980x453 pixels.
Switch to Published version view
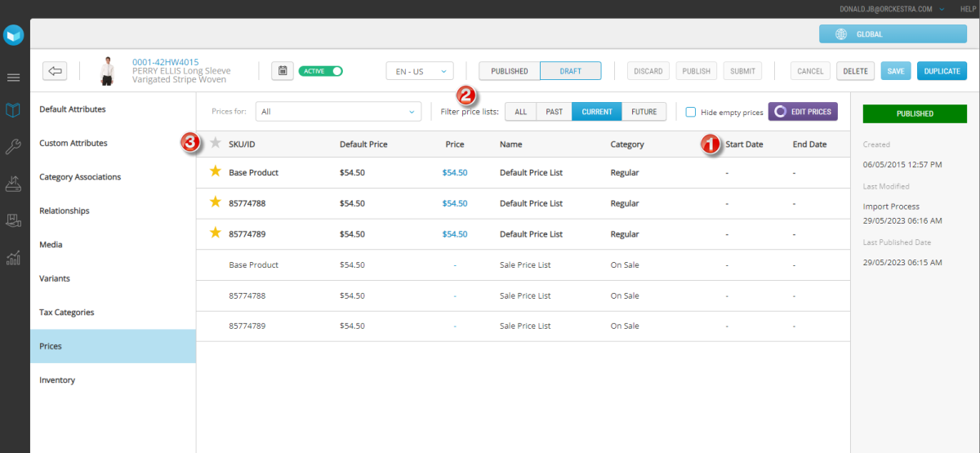click(x=509, y=71)
